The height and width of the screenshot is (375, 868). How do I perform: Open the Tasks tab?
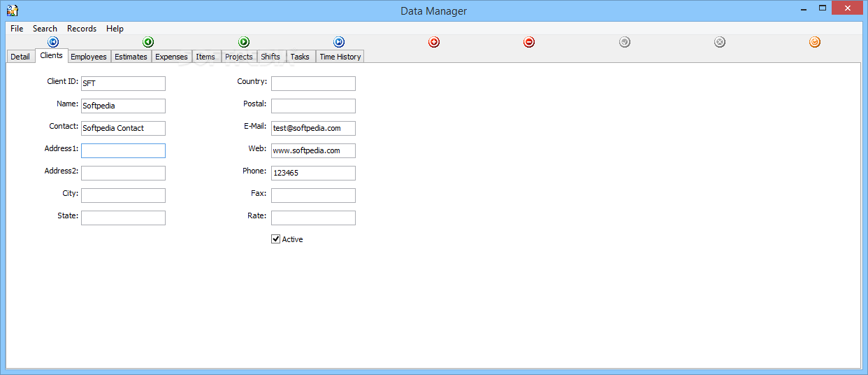[300, 57]
